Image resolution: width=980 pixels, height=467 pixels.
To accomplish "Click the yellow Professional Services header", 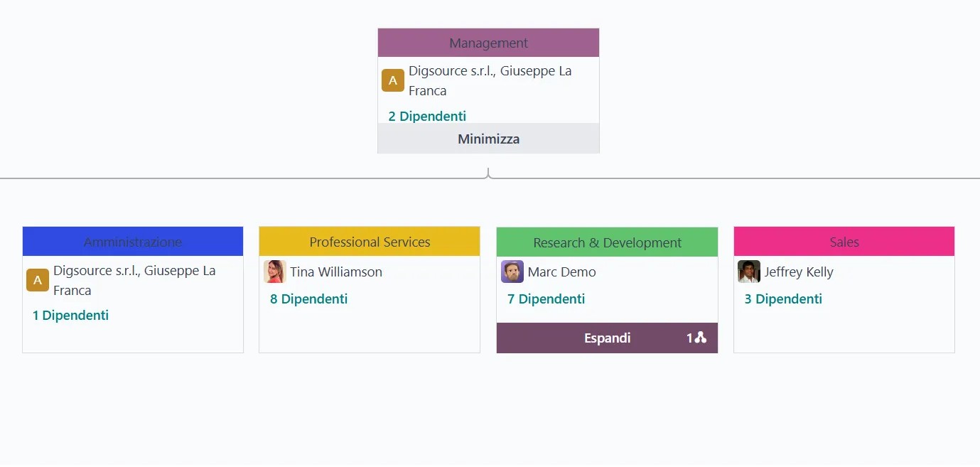I will (x=370, y=242).
